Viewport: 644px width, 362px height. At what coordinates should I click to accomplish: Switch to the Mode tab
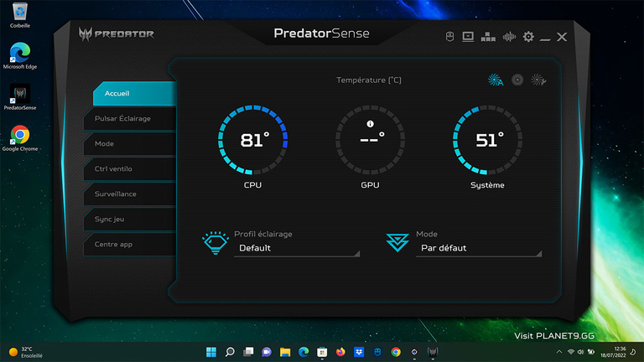(x=130, y=143)
